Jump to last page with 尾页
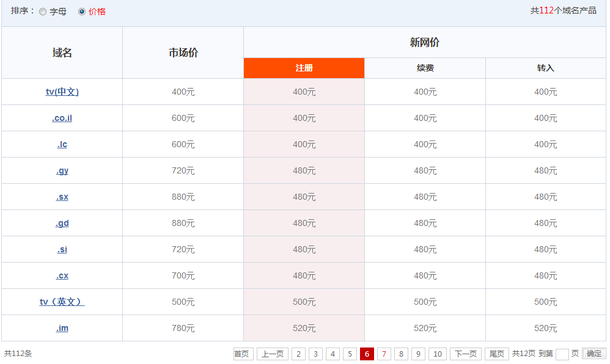This screenshot has height=364, width=610. 496,354
